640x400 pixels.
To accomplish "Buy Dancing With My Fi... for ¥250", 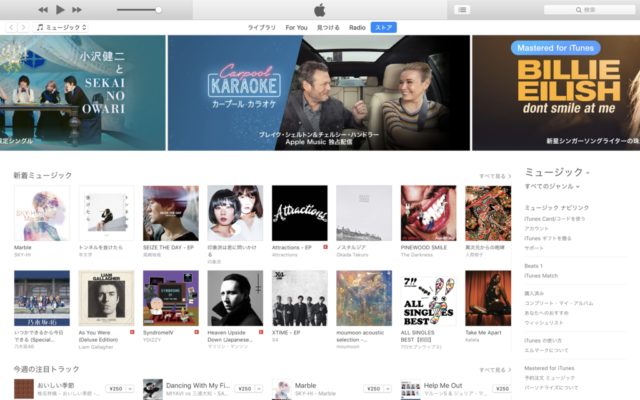I will pyautogui.click(x=245, y=389).
